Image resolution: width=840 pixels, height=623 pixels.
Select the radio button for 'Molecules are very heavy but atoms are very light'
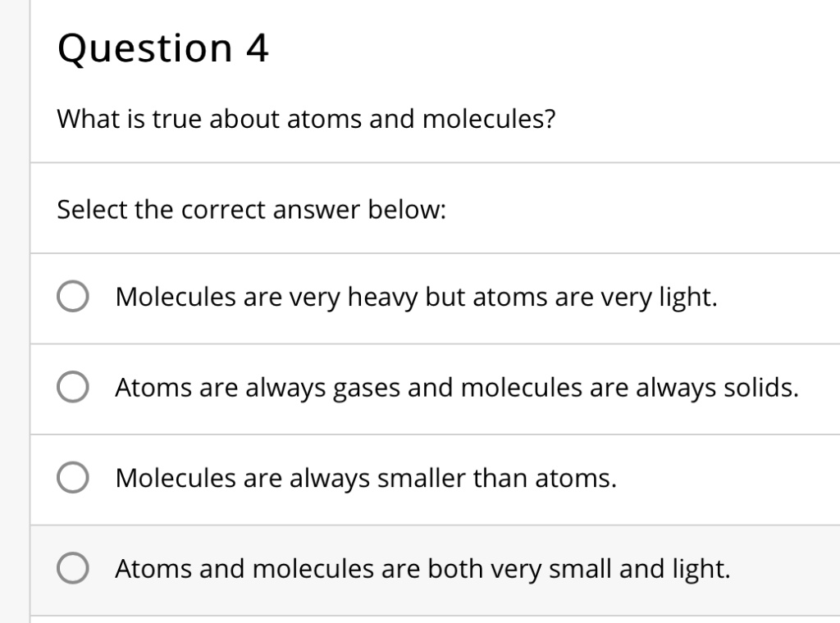(73, 298)
